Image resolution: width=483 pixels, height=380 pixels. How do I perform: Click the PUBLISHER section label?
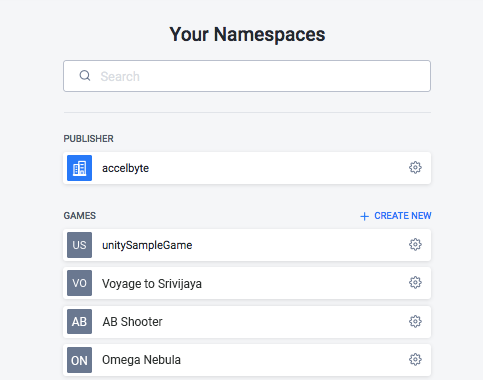pos(88,139)
